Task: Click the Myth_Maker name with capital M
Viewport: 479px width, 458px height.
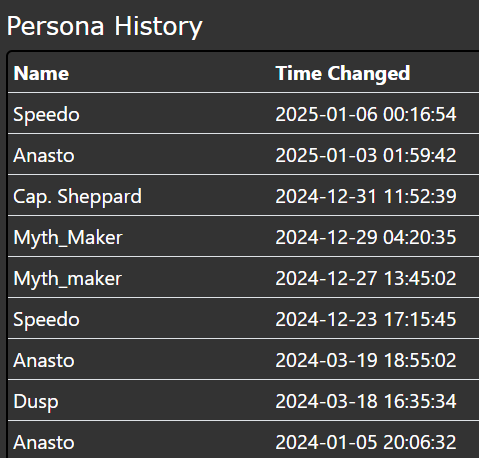Action: (68, 238)
